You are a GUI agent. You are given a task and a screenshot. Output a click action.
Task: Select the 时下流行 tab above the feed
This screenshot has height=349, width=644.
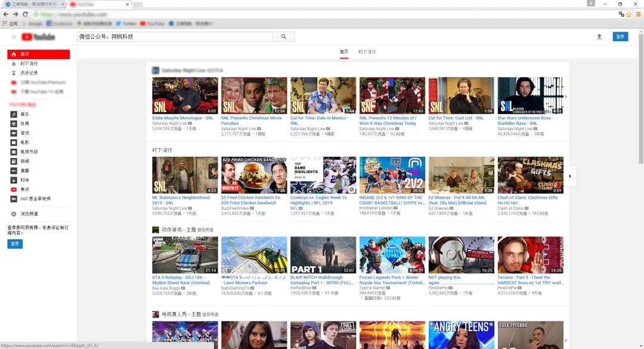click(367, 52)
